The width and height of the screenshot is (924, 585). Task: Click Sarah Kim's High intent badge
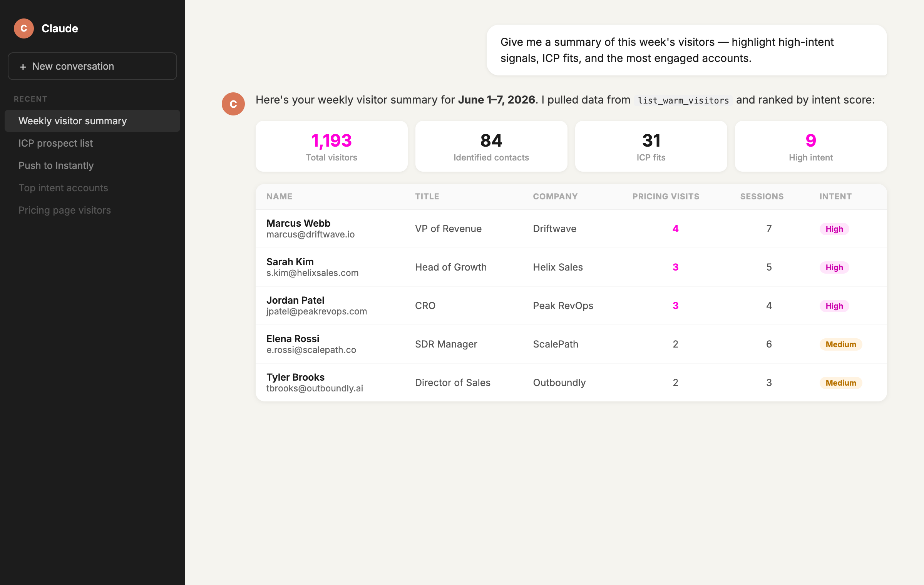[x=834, y=267]
